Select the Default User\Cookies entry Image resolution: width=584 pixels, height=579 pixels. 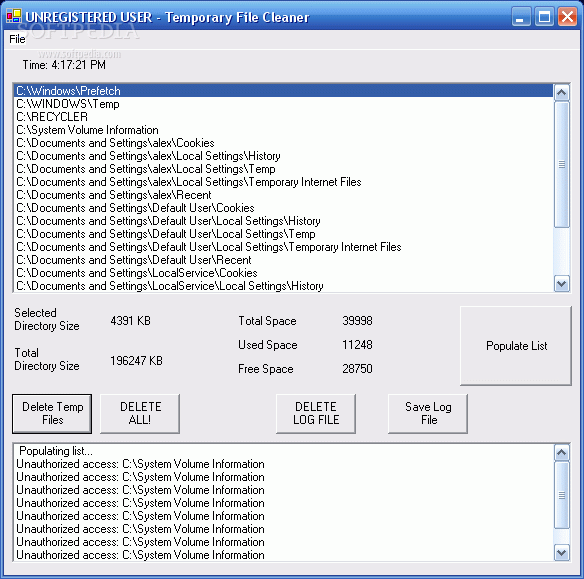click(283, 208)
